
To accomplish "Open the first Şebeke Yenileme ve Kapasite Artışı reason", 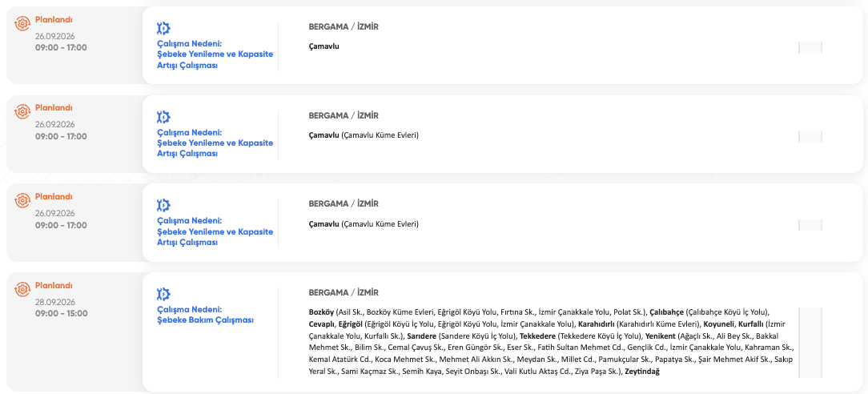I will coord(215,54).
